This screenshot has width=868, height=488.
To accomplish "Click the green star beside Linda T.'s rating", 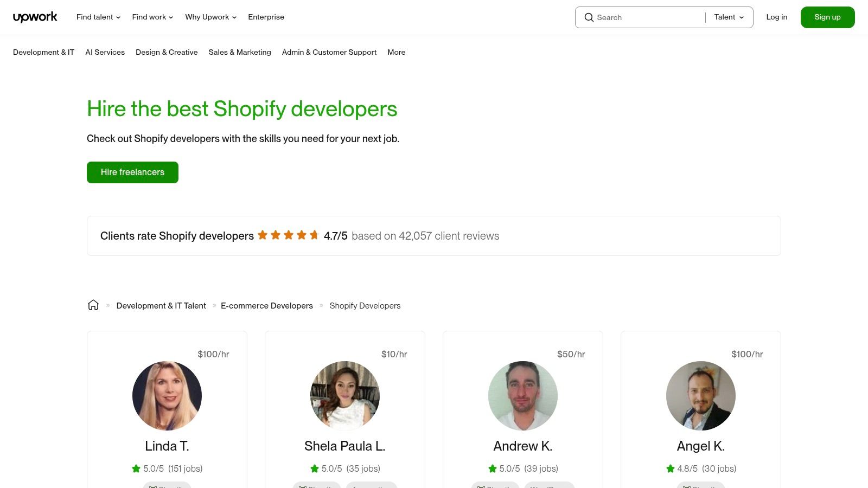I will [136, 468].
